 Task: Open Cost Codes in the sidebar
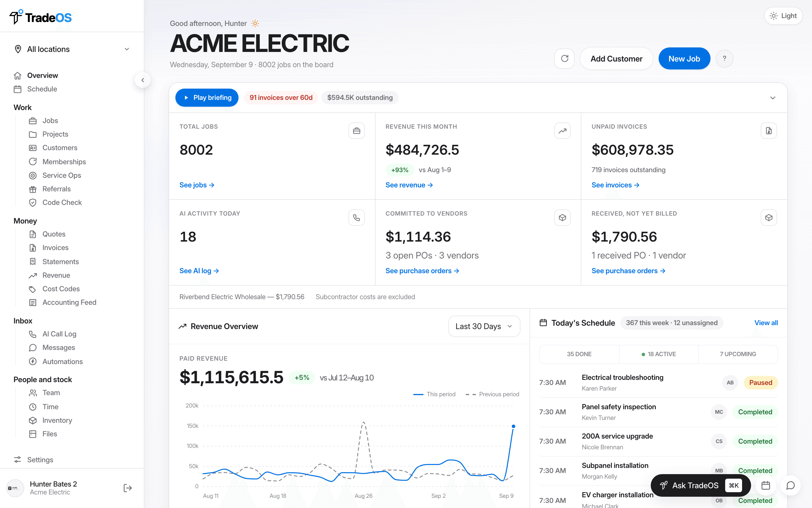54,289
